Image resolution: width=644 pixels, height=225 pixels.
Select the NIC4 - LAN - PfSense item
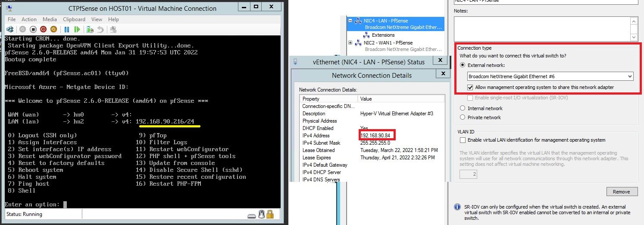[x=385, y=21]
